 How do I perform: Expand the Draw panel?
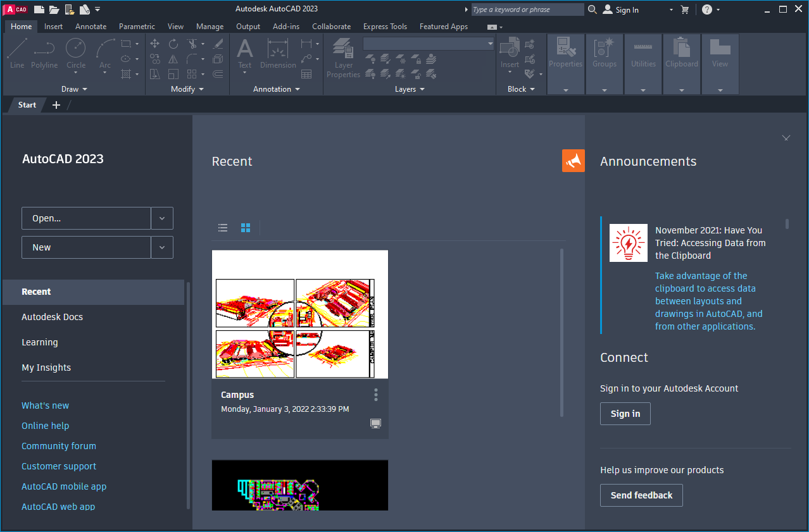[x=75, y=89]
